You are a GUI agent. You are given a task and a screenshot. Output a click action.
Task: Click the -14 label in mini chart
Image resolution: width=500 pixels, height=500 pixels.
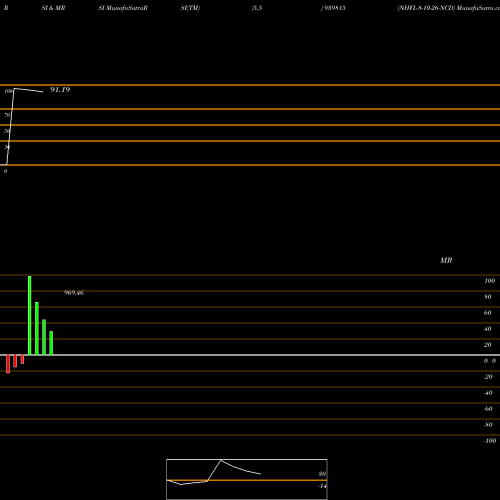(x=322, y=486)
